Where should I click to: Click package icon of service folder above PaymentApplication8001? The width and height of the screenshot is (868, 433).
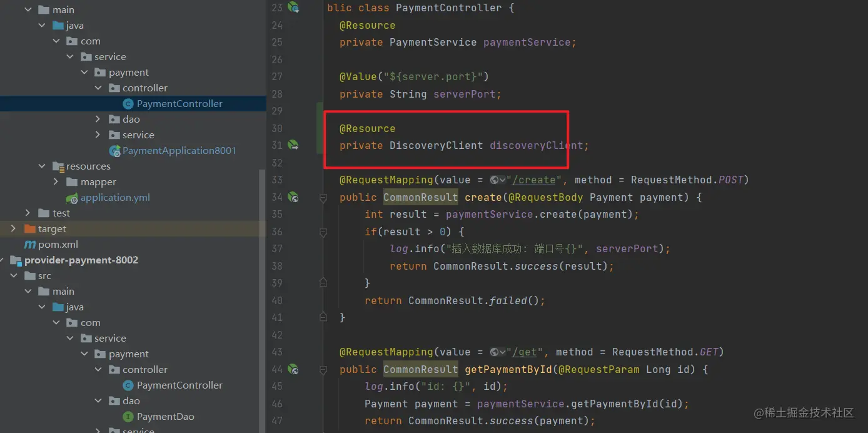pyautogui.click(x=114, y=135)
